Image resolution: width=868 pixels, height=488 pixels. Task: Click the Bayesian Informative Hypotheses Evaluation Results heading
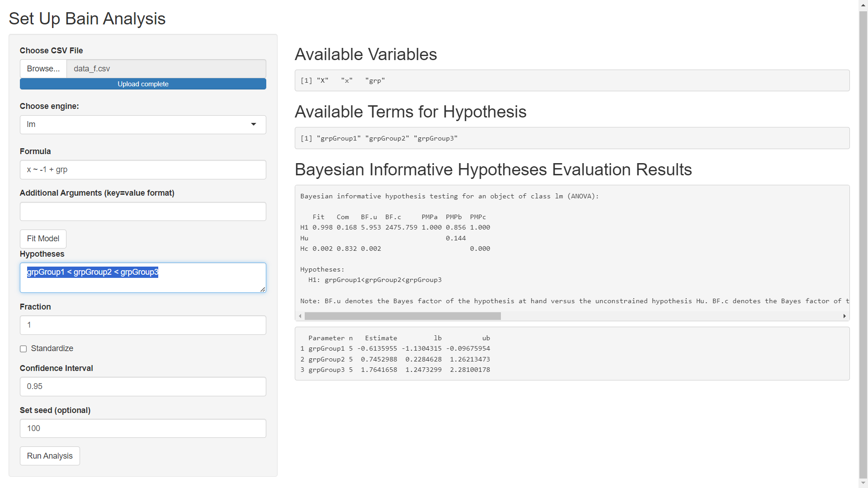(493, 169)
